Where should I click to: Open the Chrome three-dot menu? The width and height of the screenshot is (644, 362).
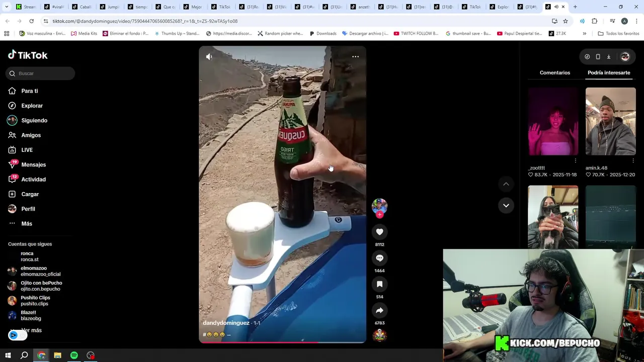636,21
